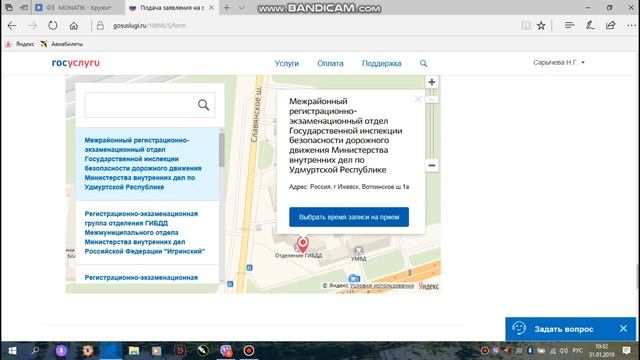This screenshot has width=640, height=360.
Task: Zoom in the map with plus
Action: [x=431, y=82]
